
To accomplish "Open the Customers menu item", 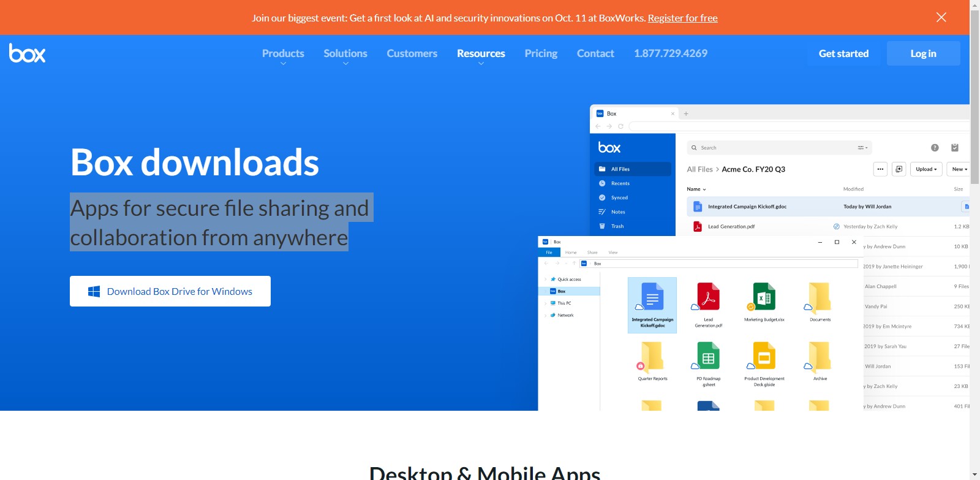I will [x=412, y=53].
